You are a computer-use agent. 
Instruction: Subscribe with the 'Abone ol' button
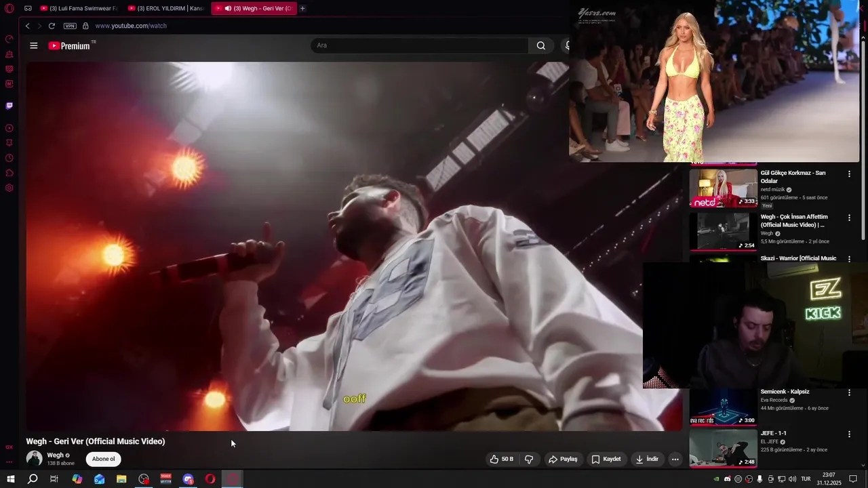[103, 459]
